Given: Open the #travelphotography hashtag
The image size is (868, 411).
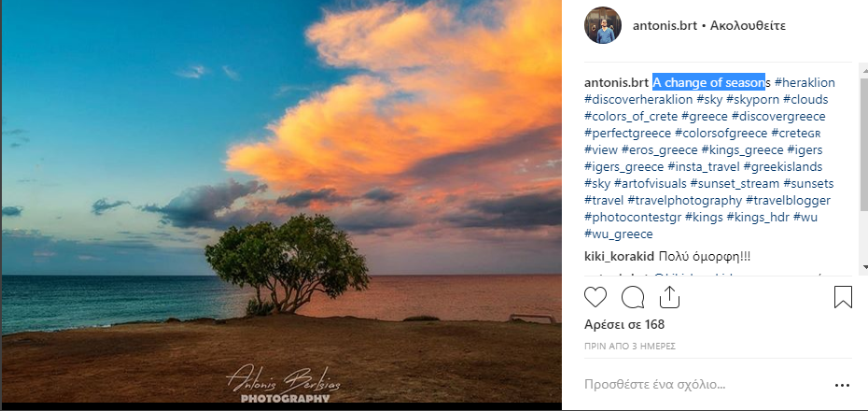Looking at the screenshot, I should point(685,200).
